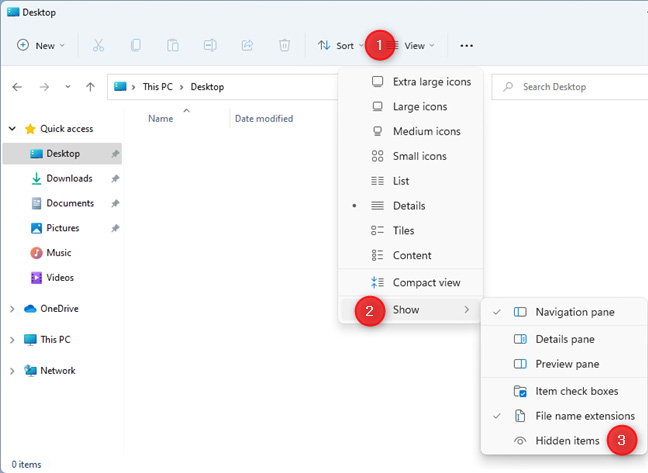
Task: Click This PC in the address bar
Action: coord(157,87)
